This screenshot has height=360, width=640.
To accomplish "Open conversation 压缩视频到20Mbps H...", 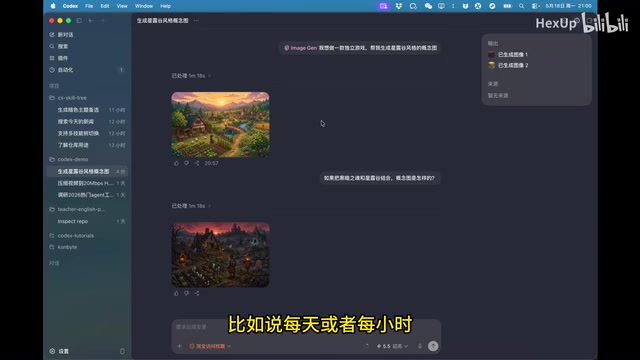I will click(x=87, y=183).
